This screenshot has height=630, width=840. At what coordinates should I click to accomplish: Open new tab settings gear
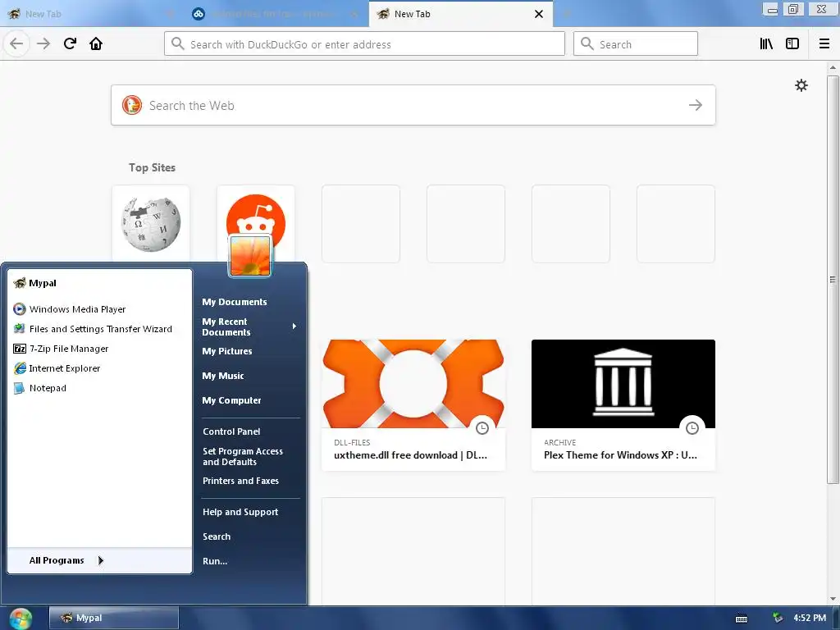click(x=801, y=85)
